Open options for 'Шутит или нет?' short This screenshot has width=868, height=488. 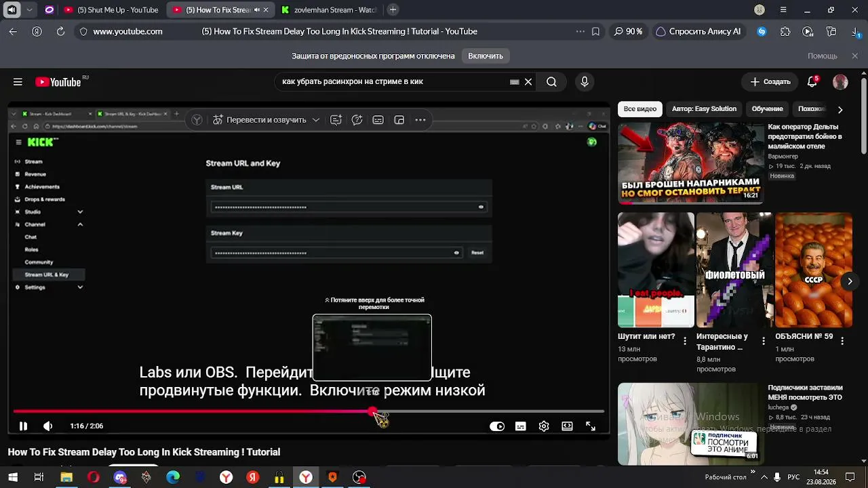point(685,341)
